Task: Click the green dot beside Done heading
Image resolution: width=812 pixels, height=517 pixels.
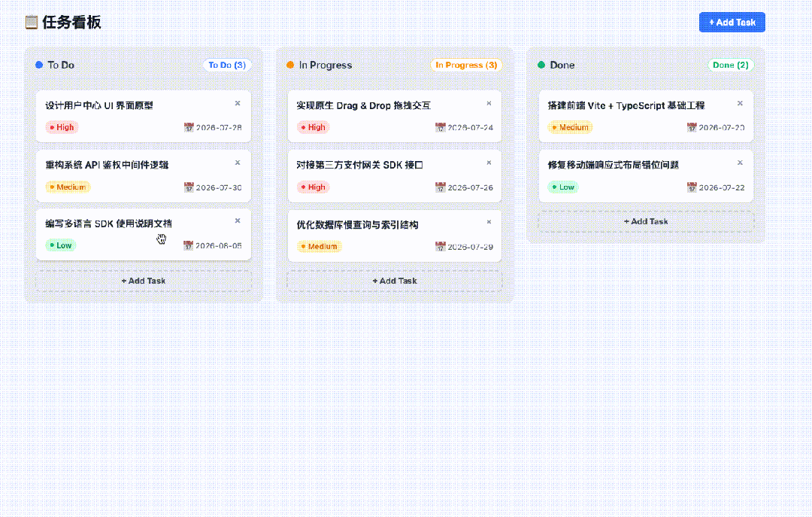Action: click(541, 65)
